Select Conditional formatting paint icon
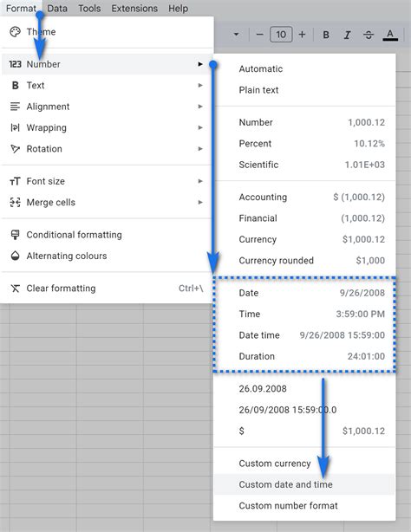The image size is (411, 532). point(16,235)
